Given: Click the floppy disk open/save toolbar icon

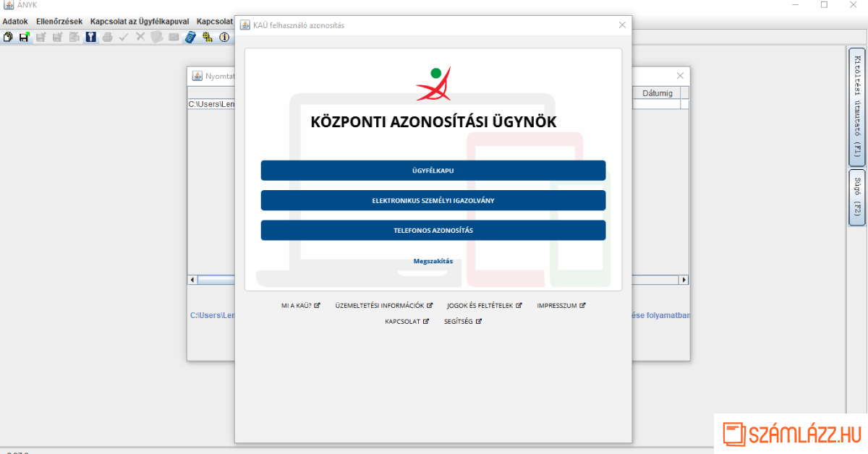Looking at the screenshot, I should pyautogui.click(x=24, y=37).
